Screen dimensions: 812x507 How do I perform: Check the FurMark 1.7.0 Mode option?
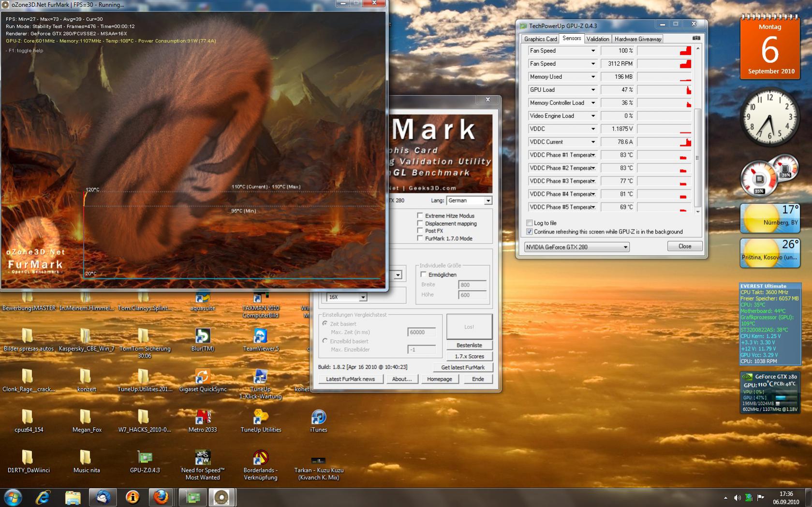[420, 238]
